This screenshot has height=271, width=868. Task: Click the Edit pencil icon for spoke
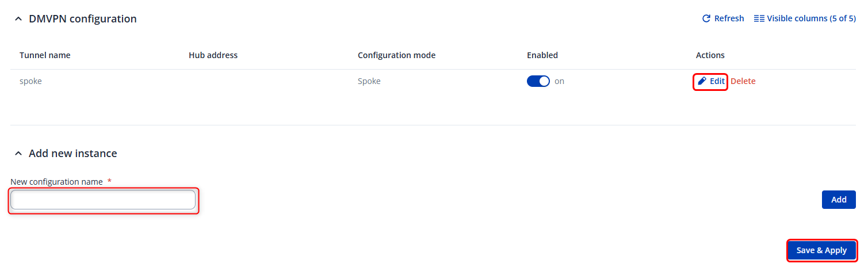point(702,82)
